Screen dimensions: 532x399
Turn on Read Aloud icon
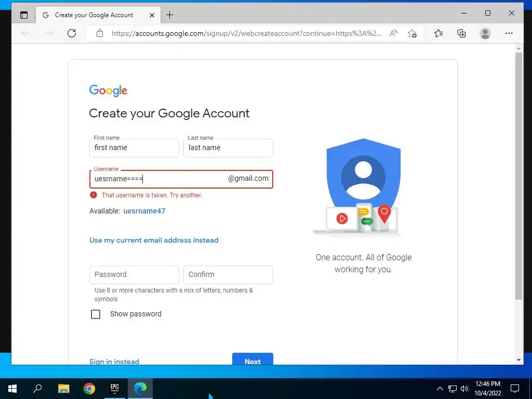click(393, 33)
